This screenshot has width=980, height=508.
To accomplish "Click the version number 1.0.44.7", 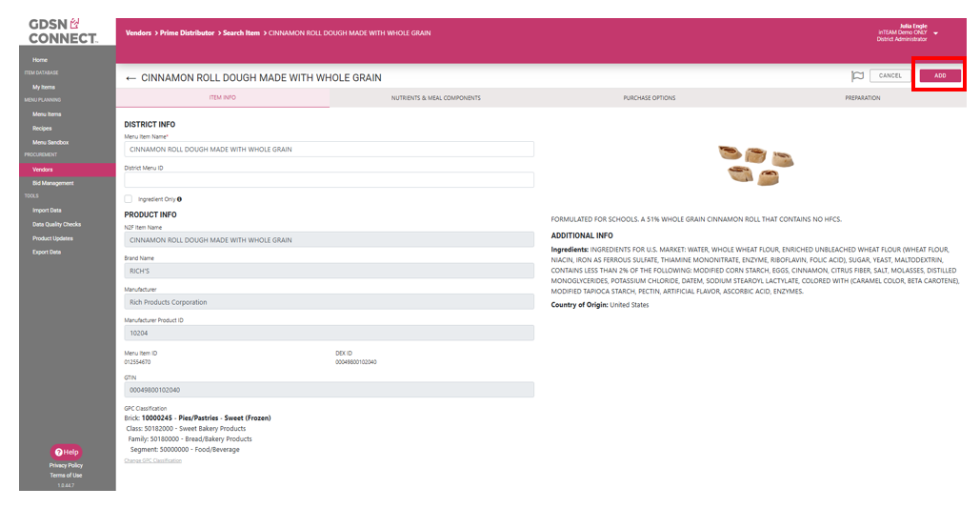I will [67, 485].
